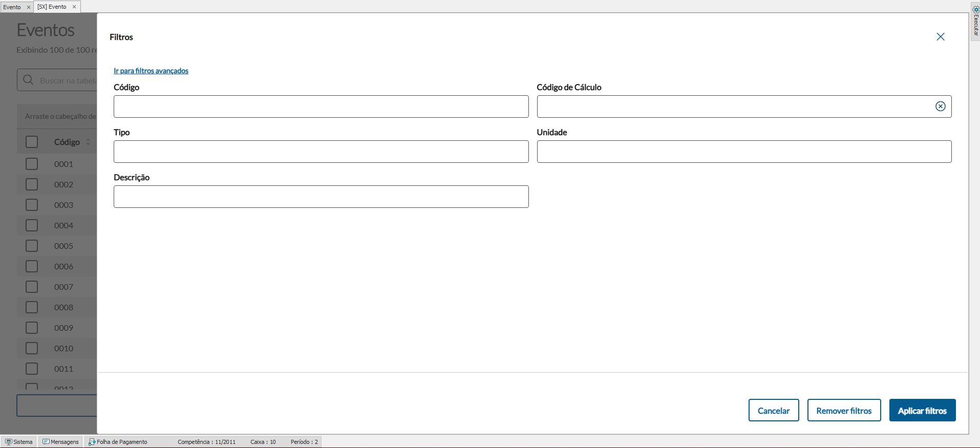Click the search magnifier icon in Eventos
The height and width of the screenshot is (448, 980).
pos(29,80)
